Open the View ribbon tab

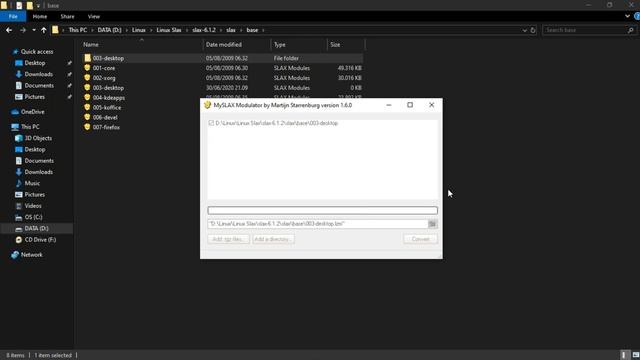[x=93, y=16]
